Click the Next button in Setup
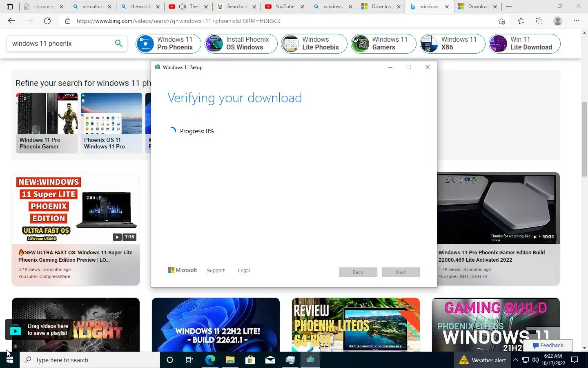 click(401, 272)
